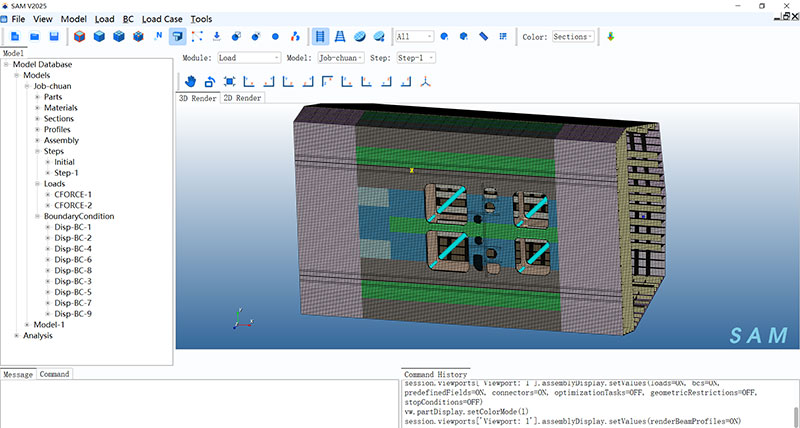
Task: Open the Step 'Step-1' dropdown
Action: pos(416,58)
